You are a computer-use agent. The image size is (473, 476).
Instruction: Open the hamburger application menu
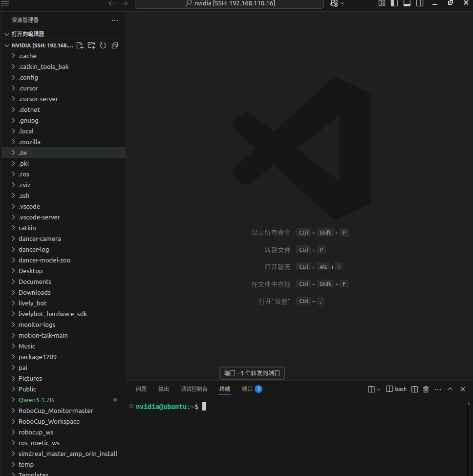(5, 3)
